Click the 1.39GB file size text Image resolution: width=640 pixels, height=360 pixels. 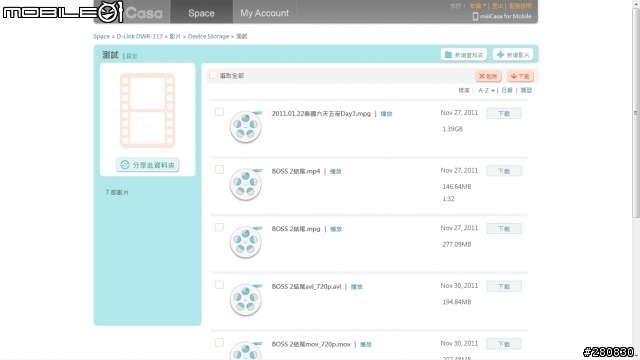click(452, 129)
